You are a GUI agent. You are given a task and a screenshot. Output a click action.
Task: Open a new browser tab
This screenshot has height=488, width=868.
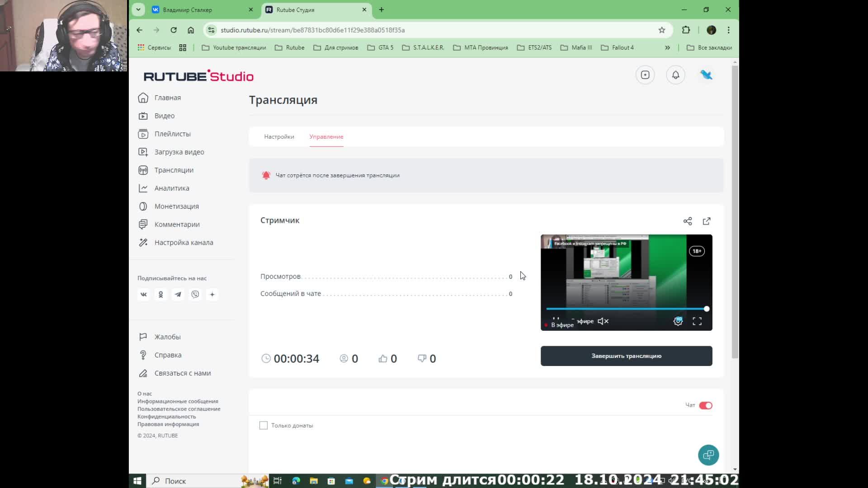(x=382, y=9)
